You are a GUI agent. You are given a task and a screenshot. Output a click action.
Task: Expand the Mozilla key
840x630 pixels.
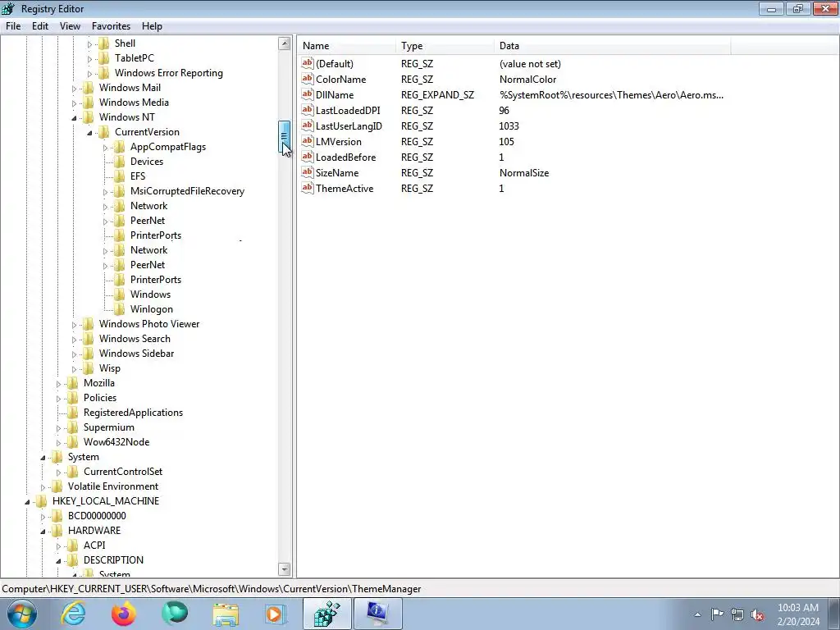click(58, 384)
